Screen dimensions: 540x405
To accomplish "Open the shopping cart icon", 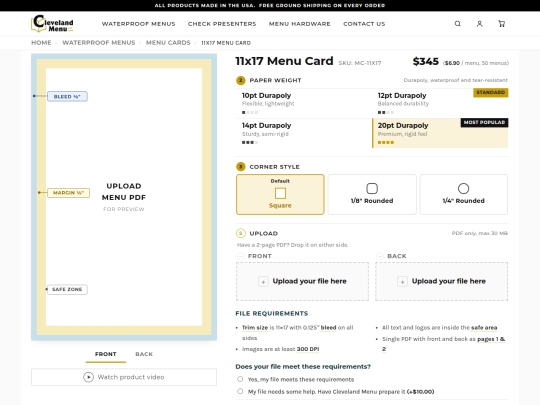I will click(501, 24).
